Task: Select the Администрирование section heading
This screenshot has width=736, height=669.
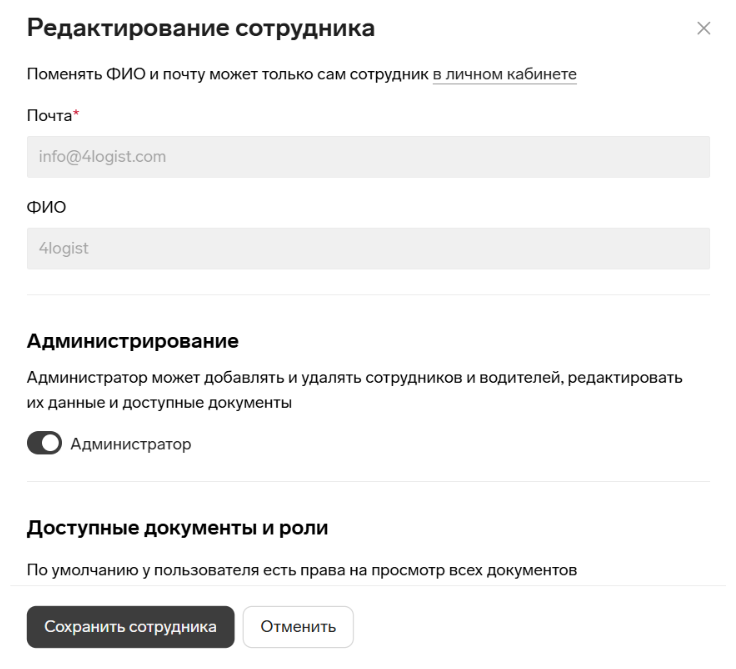Action: (x=132, y=341)
